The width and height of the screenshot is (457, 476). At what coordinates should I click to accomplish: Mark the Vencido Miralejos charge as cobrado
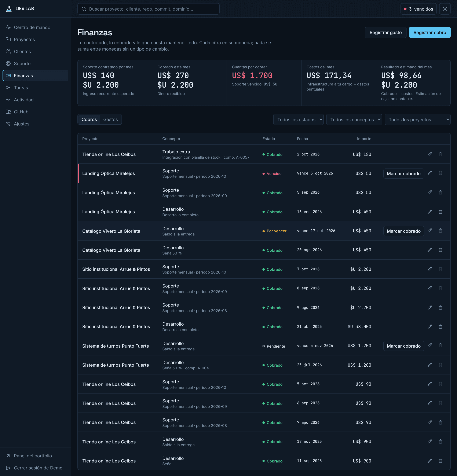coord(404,174)
